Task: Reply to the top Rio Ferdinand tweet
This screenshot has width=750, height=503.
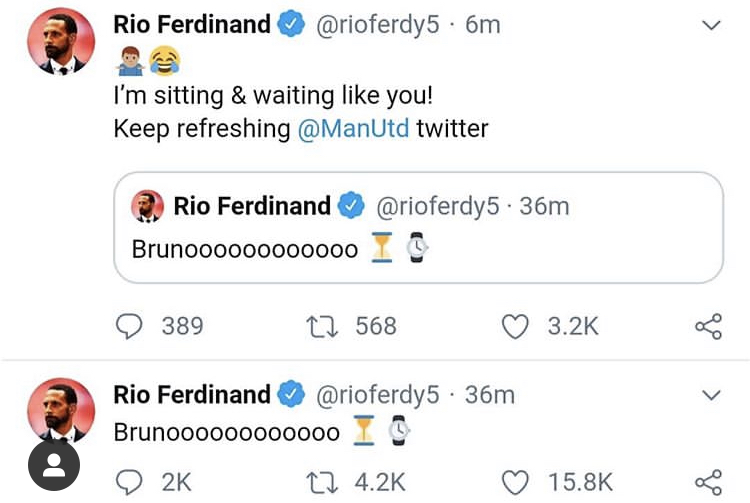Action: [x=131, y=326]
